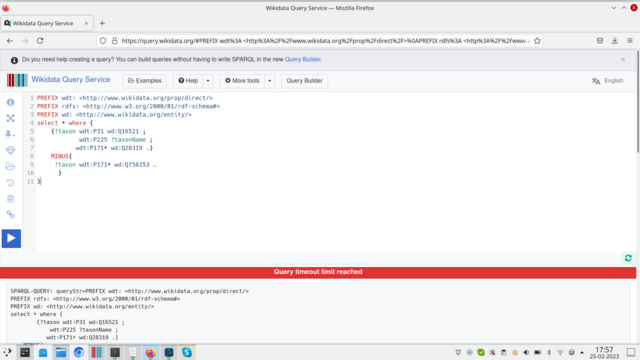The height and width of the screenshot is (360, 640).
Task: Click the ?taxonName variable in the query
Action: point(128,140)
